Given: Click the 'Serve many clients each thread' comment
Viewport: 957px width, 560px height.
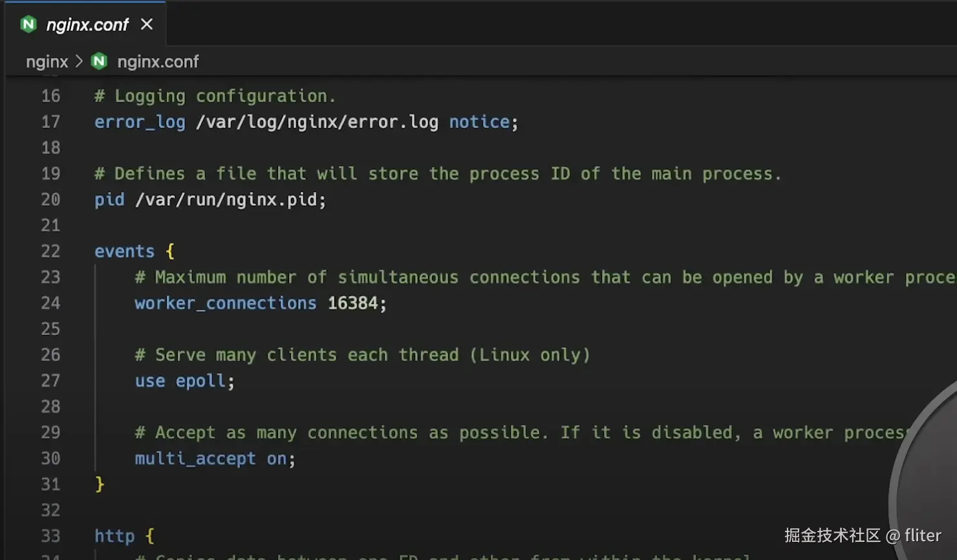Looking at the screenshot, I should coord(362,355).
